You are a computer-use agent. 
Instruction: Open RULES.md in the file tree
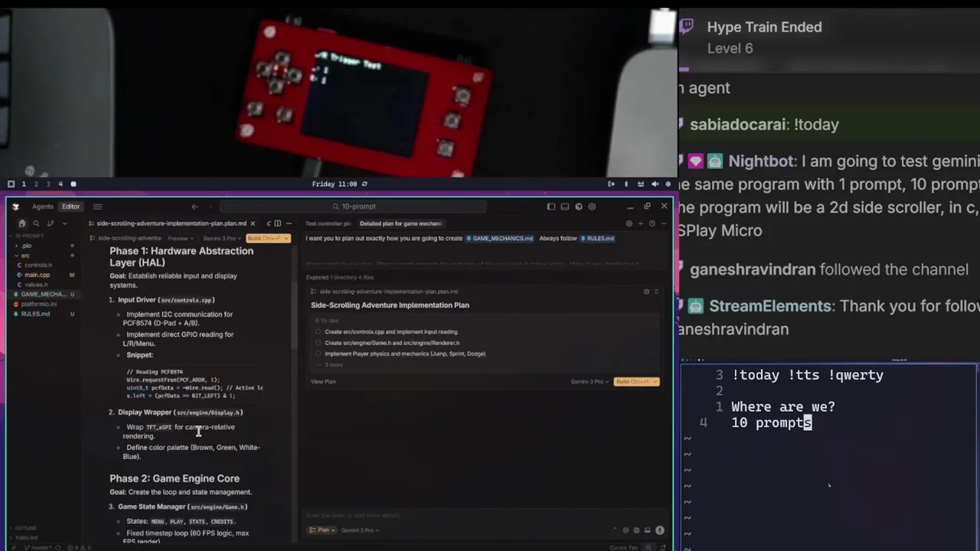(x=35, y=314)
